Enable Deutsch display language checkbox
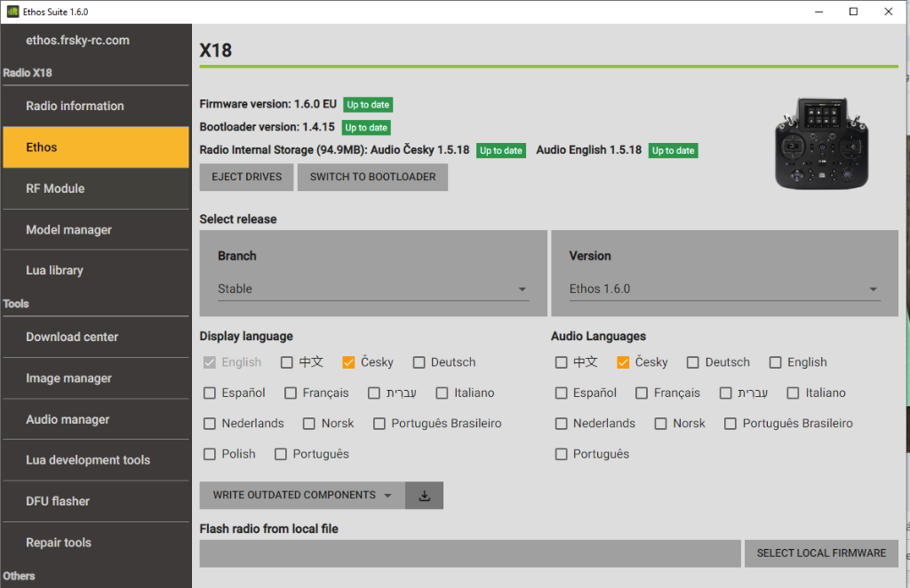Screen dimensions: 910x588 419,362
